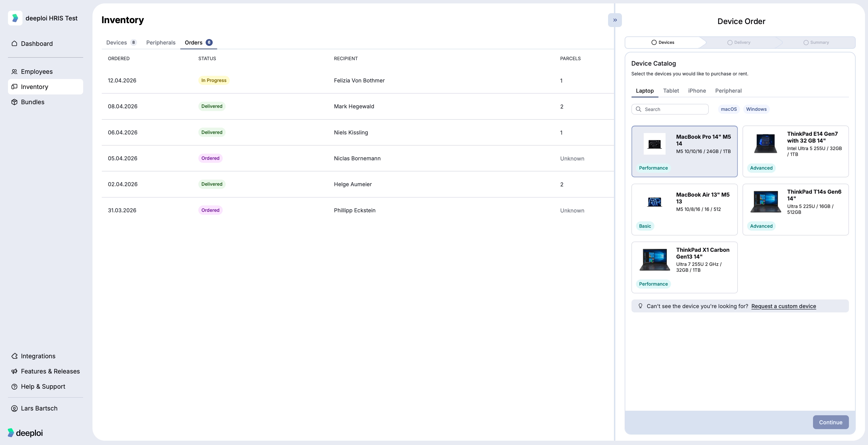Open Felizia Von Bothmer order row
This screenshot has width=868, height=445.
pyautogui.click(x=357, y=80)
